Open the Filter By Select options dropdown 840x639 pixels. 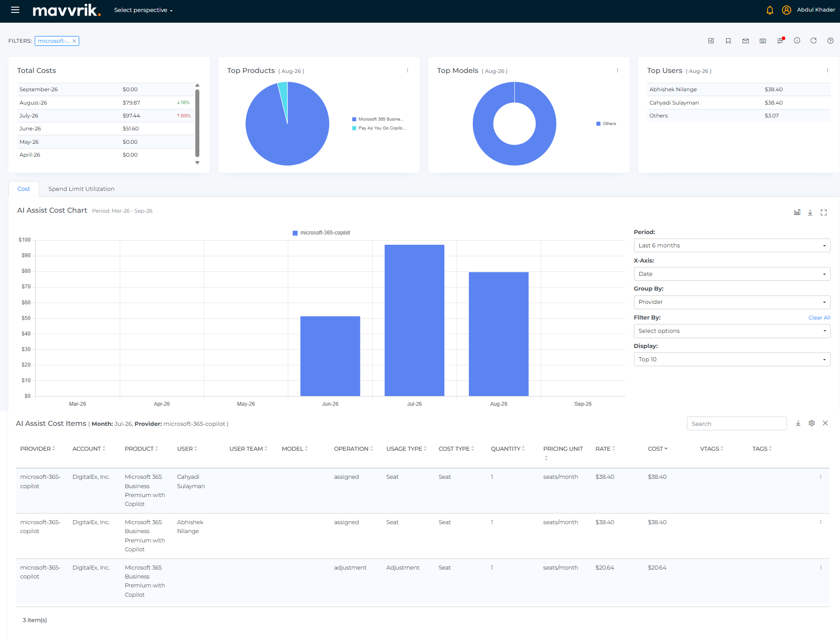(x=732, y=331)
